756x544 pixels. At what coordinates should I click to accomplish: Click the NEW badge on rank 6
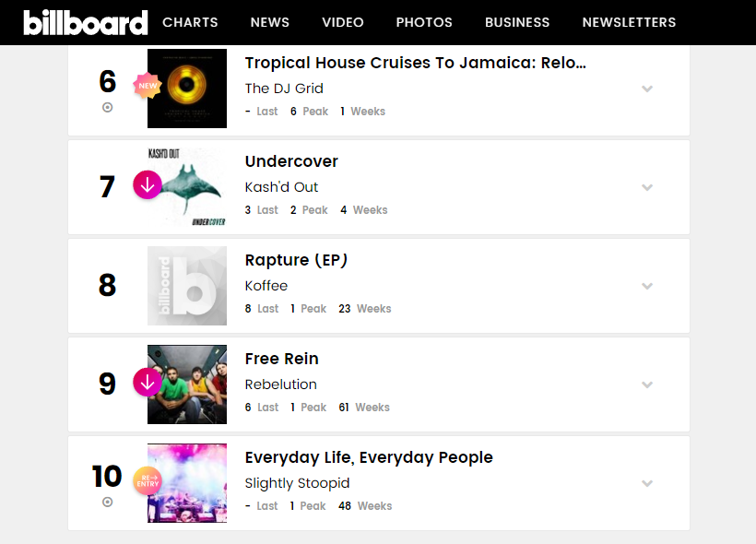tap(148, 86)
